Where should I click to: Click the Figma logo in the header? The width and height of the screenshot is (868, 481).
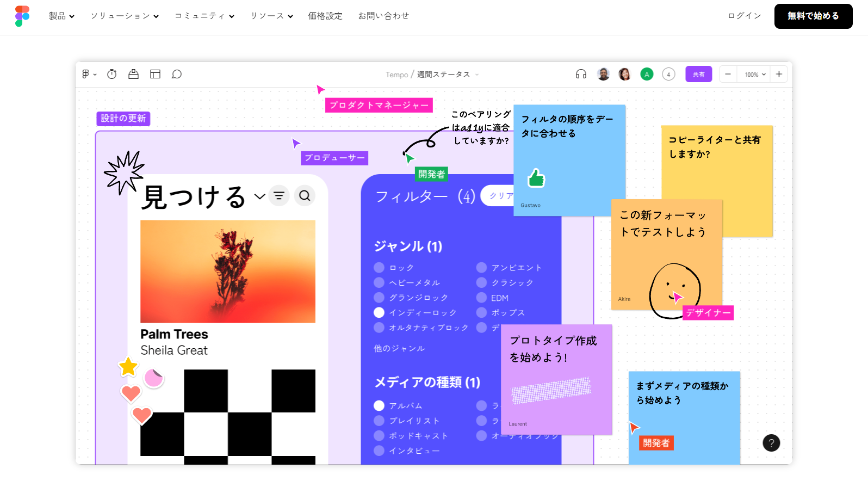click(x=22, y=16)
